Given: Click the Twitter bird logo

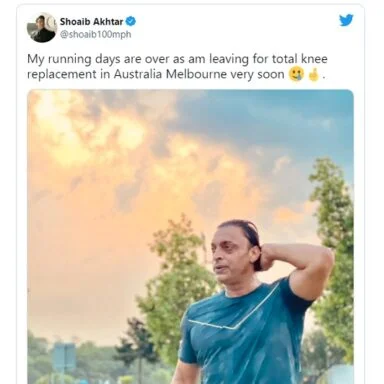Looking at the screenshot, I should (346, 20).
